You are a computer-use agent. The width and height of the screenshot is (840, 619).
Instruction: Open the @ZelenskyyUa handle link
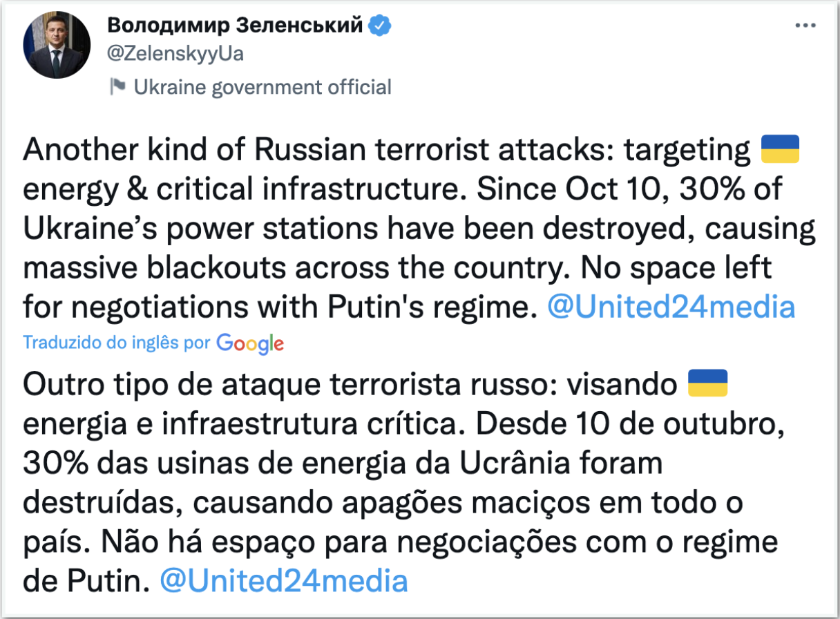(175, 54)
